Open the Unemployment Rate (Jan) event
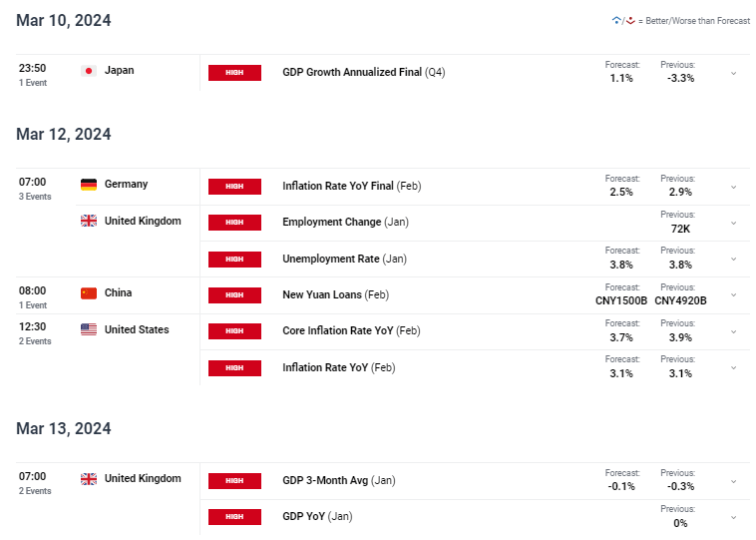756x540 pixels. pos(344,260)
